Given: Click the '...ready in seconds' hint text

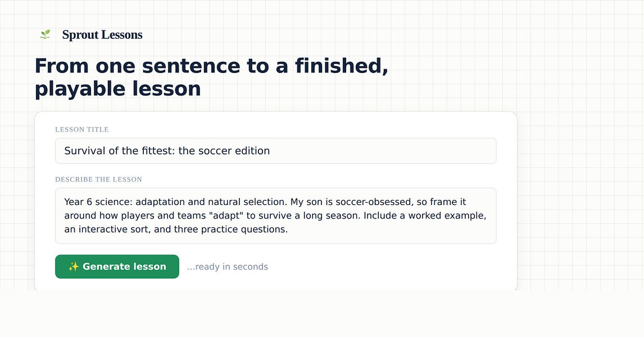Looking at the screenshot, I should 227,267.
